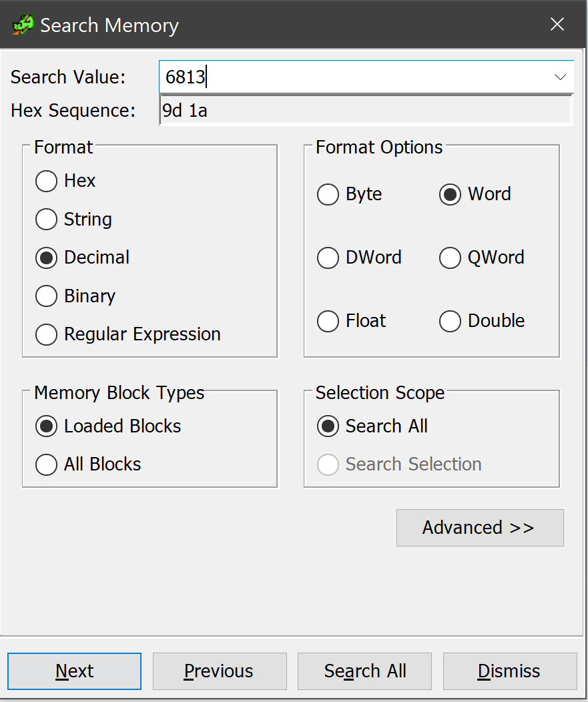Viewport: 588px width, 702px height.
Task: Select DWord format option
Action: click(x=328, y=258)
